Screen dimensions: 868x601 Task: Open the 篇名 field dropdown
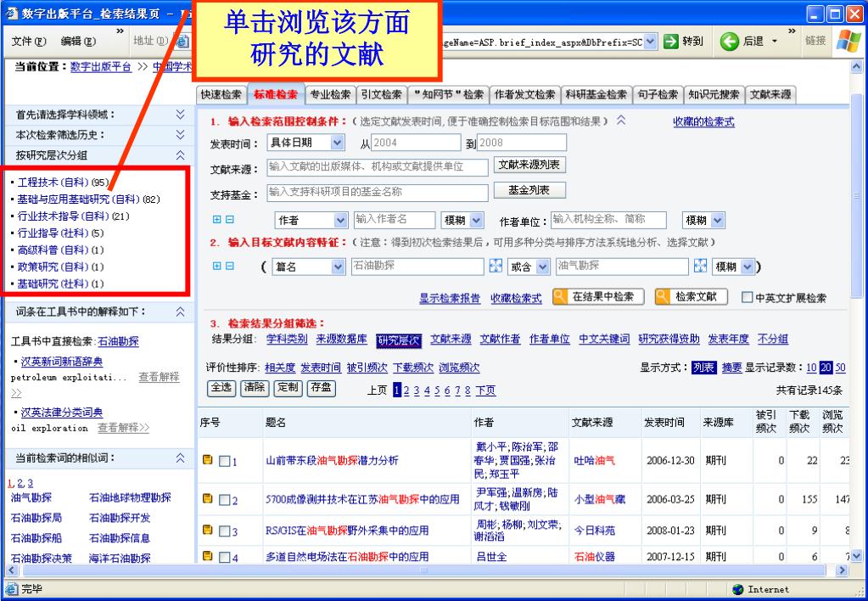339,267
